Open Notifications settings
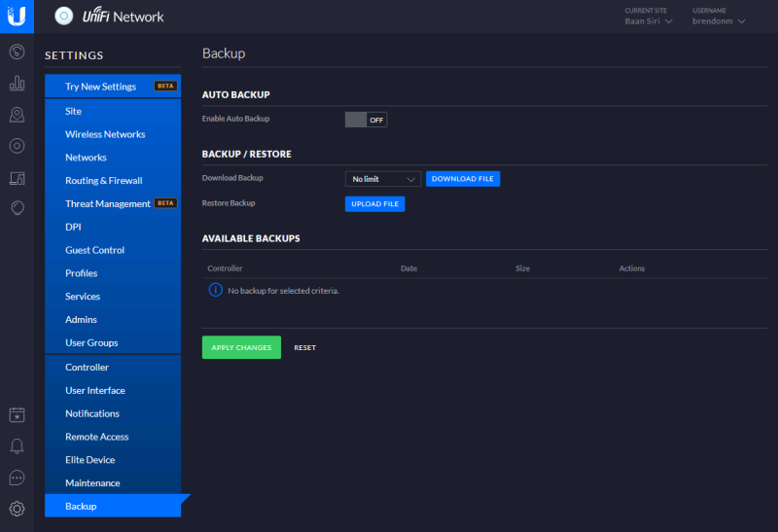The height and width of the screenshot is (532, 778). click(113, 413)
